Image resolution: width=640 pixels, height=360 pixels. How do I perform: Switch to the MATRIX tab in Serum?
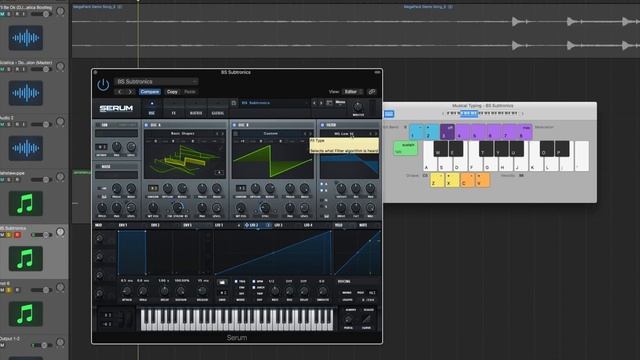196,109
